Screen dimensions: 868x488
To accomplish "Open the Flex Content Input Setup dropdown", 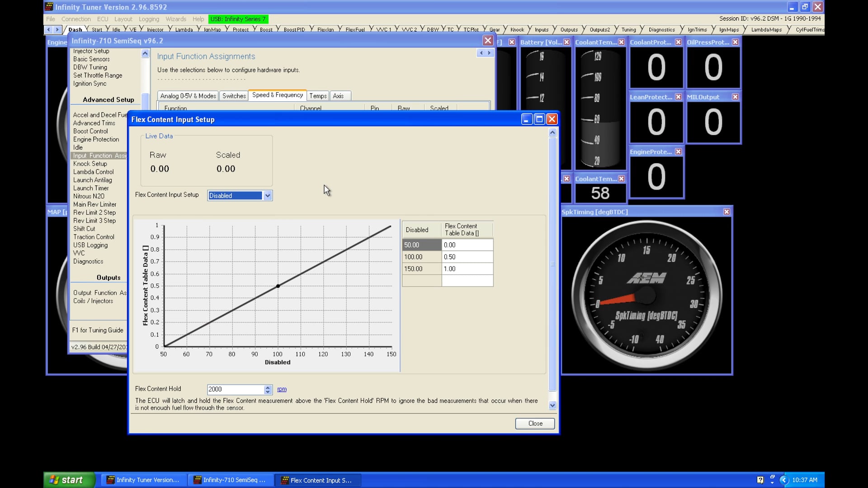I will click(267, 195).
